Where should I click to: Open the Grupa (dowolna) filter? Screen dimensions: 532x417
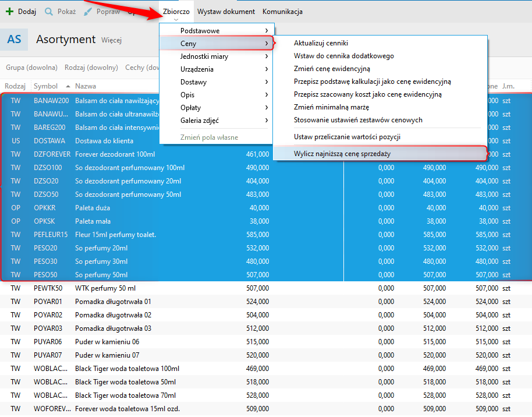pos(31,68)
